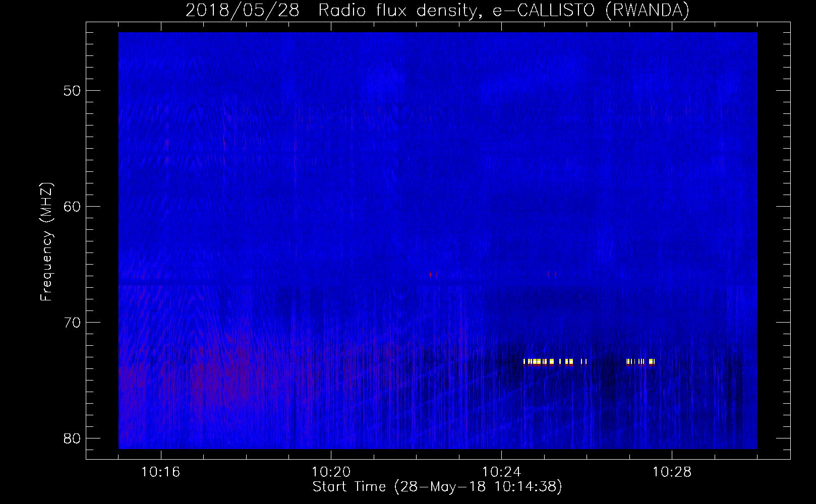This screenshot has width=816, height=504.
Task: Click the 10:16 time tick label
Action: pos(161,472)
